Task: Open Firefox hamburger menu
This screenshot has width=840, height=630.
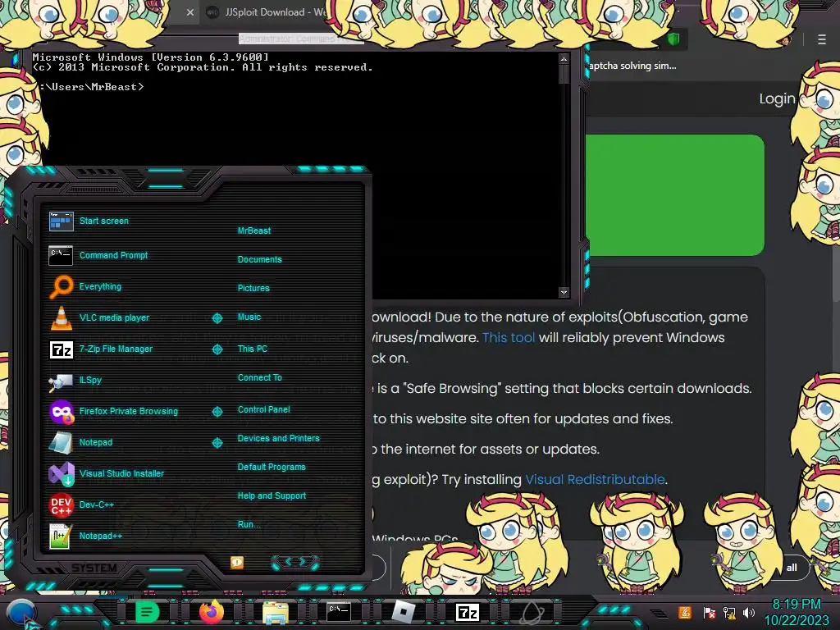Action: (x=822, y=39)
